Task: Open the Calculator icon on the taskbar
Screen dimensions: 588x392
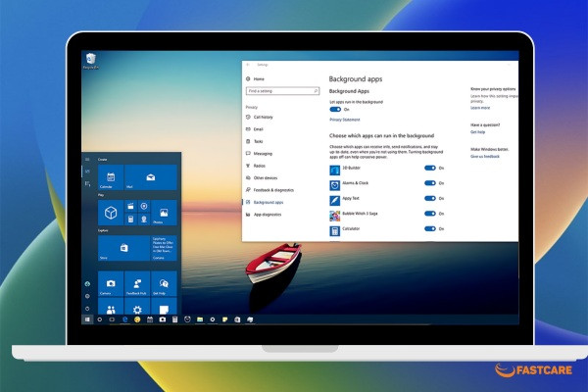Action: (174, 319)
